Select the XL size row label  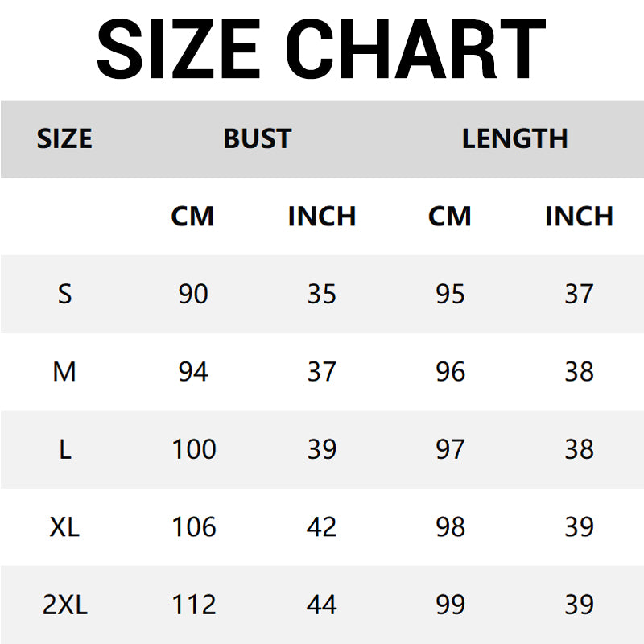coord(64,527)
